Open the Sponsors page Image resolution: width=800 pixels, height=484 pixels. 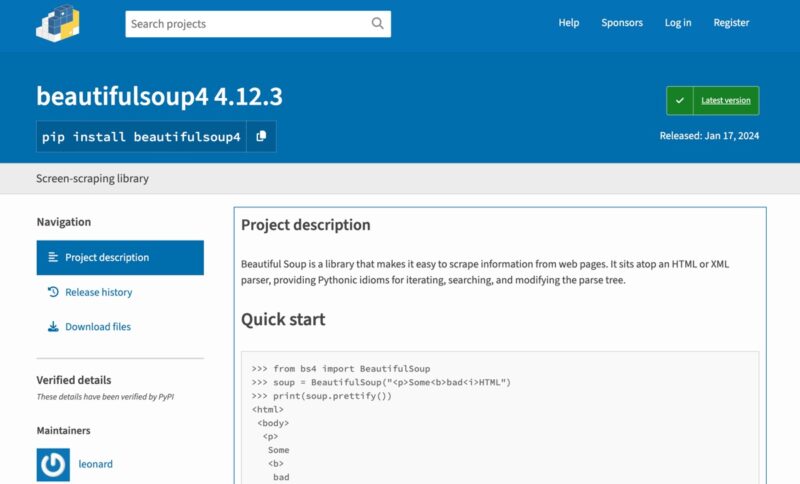622,23
